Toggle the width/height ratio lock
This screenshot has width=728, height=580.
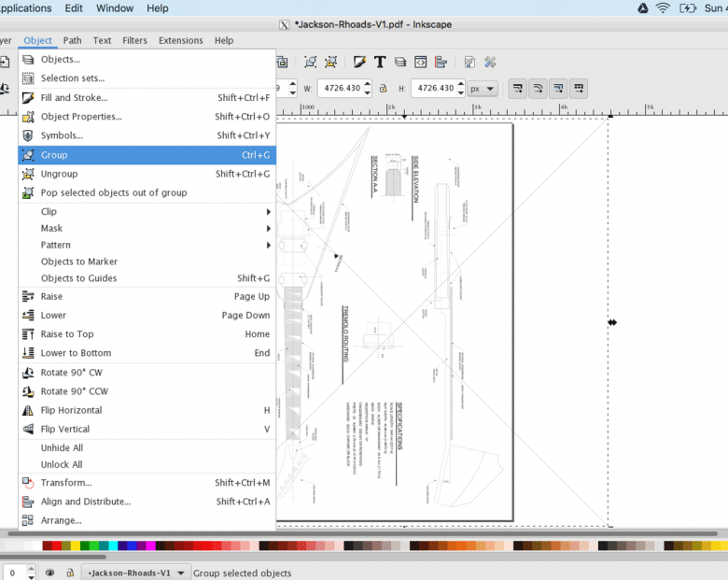381,89
